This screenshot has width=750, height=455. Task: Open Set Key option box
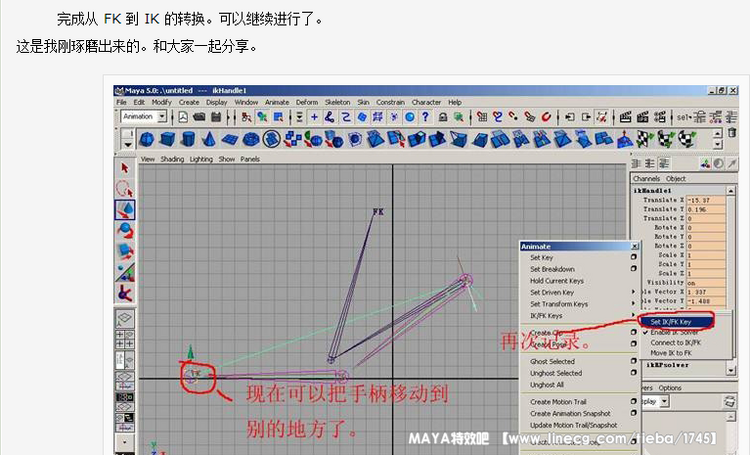click(x=634, y=257)
